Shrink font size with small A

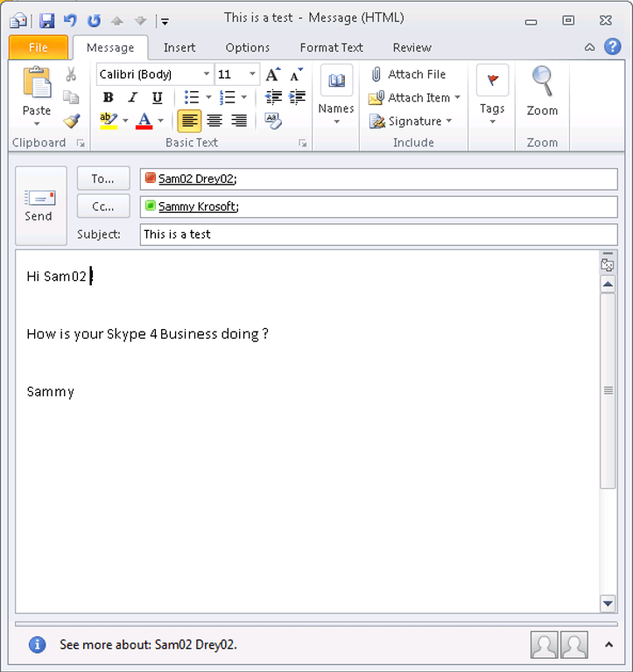coord(296,74)
